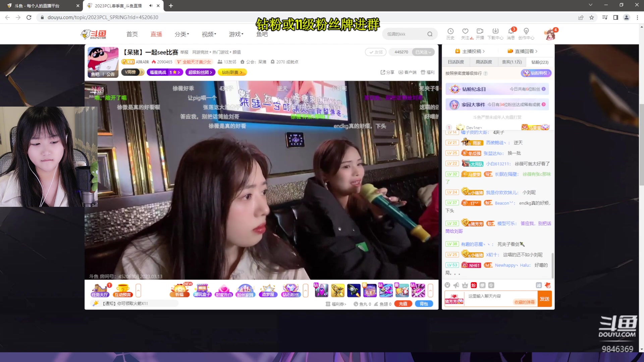Click the 祈福 blessing icon
The image size is (644, 362).
tap(179, 290)
